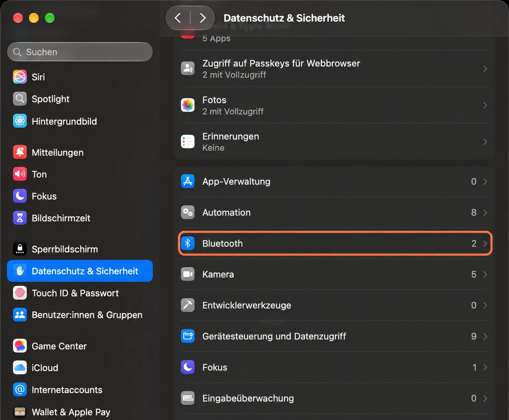Open the Fokus privacy row with count 1

point(334,367)
